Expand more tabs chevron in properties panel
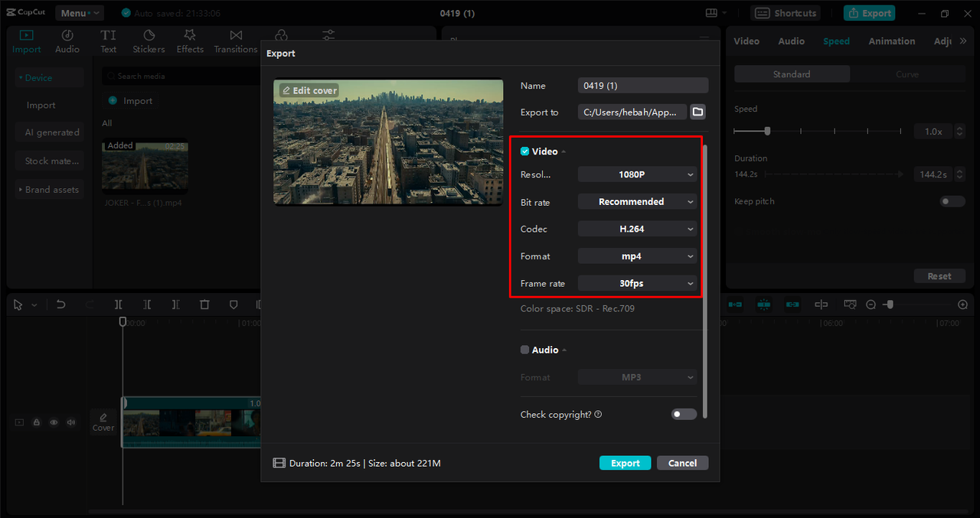The image size is (980, 518). coord(963,41)
